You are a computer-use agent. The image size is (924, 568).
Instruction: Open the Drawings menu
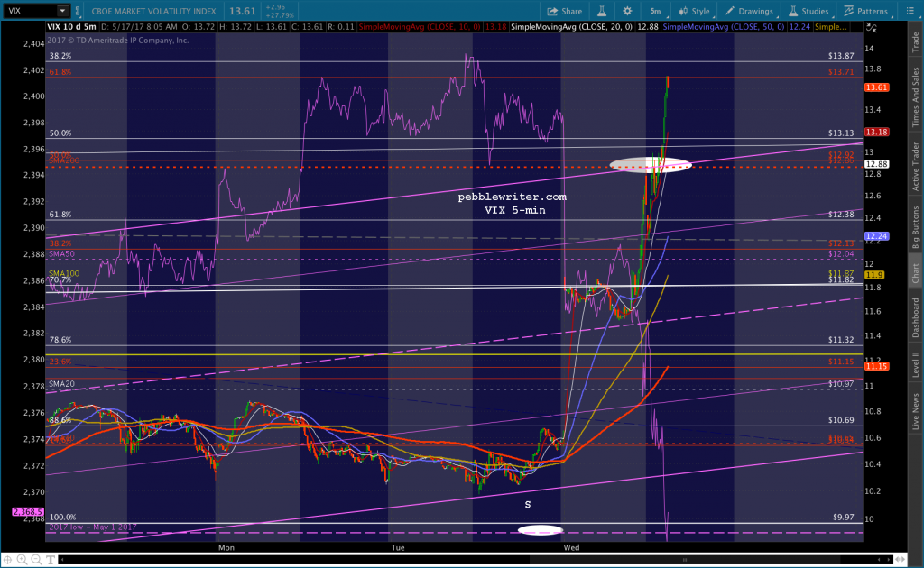749,11
